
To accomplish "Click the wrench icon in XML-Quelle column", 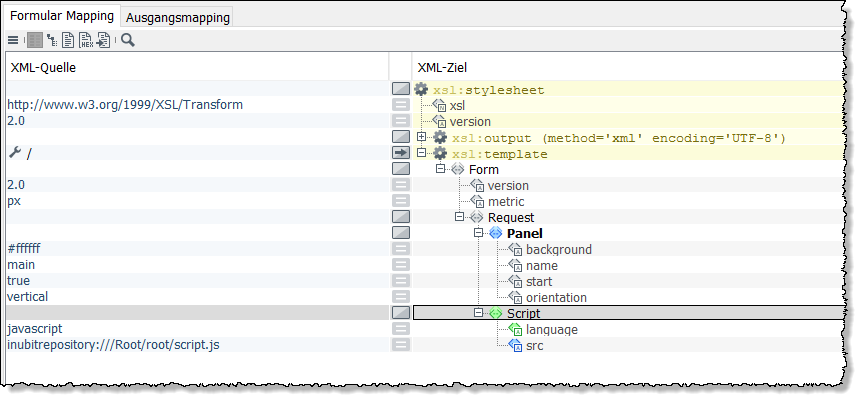I will 14,153.
